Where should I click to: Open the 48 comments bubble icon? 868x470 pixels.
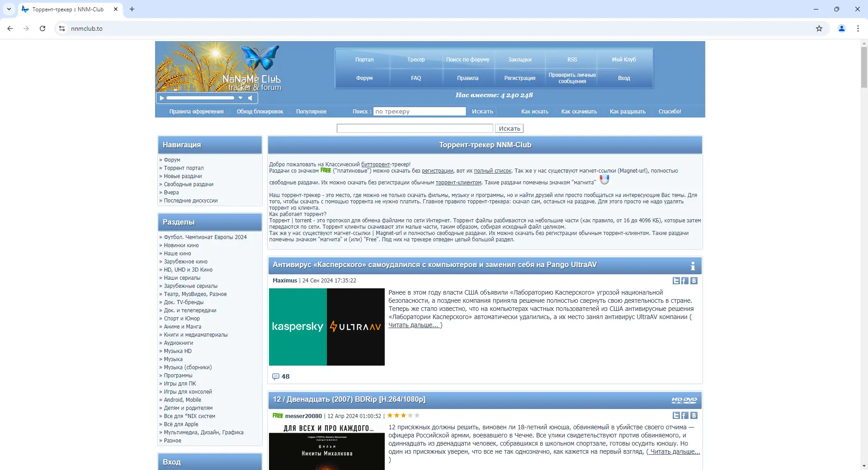[276, 376]
